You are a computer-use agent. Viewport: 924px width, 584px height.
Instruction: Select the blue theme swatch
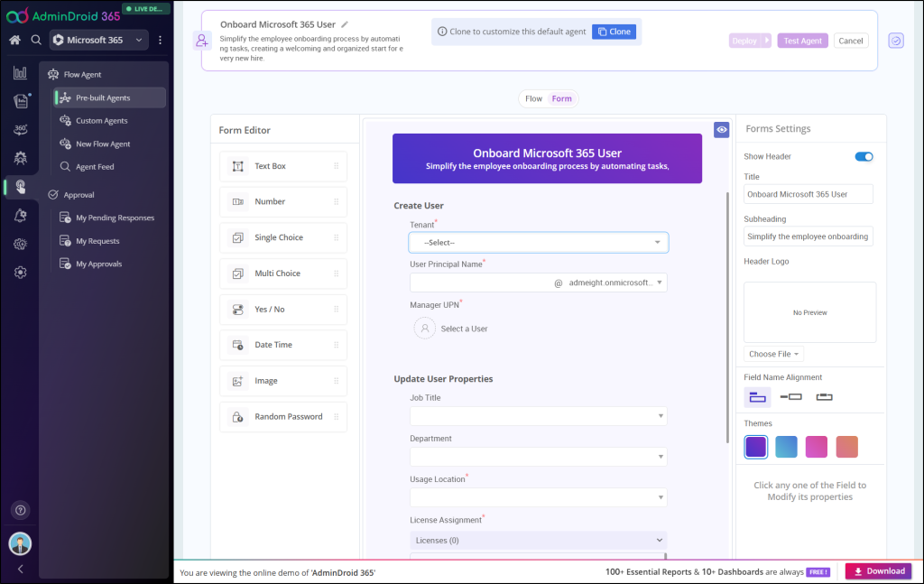pyautogui.click(x=786, y=447)
